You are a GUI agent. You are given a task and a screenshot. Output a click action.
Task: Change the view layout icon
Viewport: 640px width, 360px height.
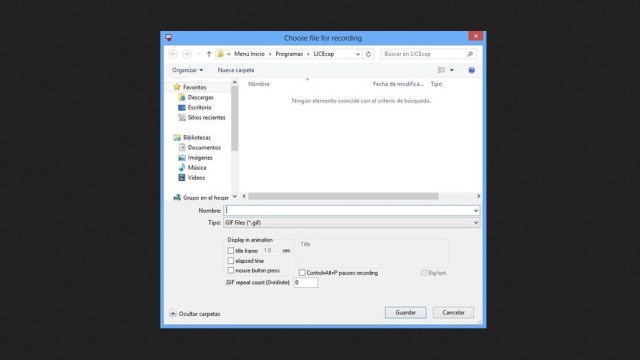click(441, 70)
